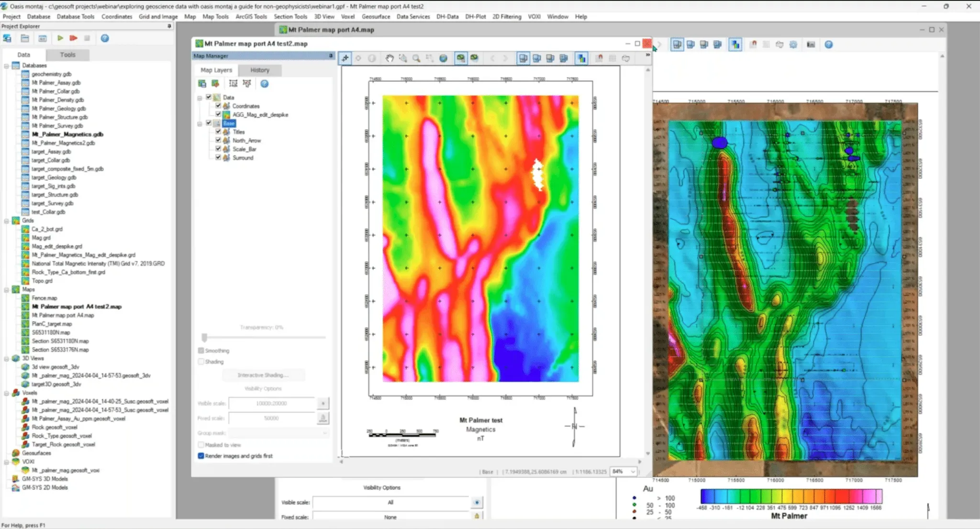Image resolution: width=980 pixels, height=529 pixels.
Task: Click the globe full-extent icon in map toolbar
Action: 443,58
